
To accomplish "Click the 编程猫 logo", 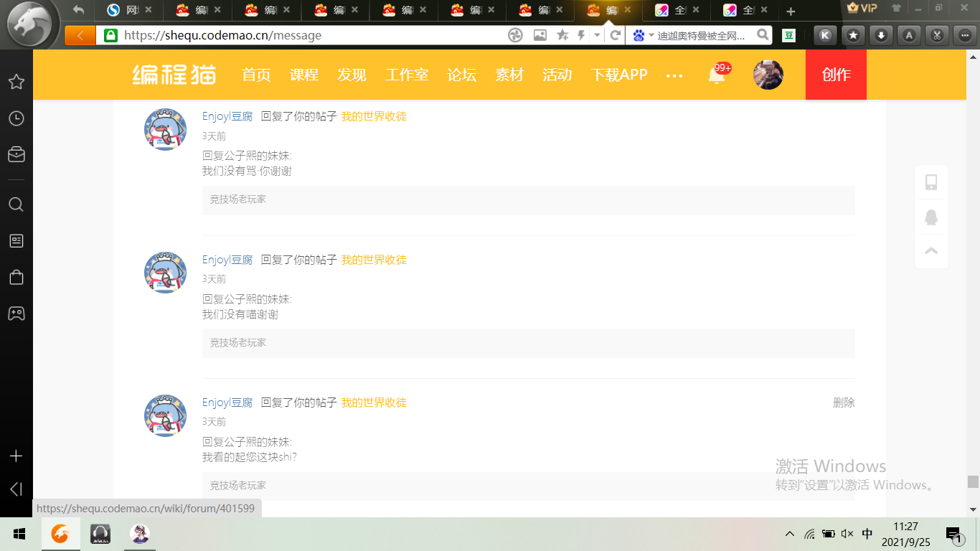I will [x=174, y=75].
